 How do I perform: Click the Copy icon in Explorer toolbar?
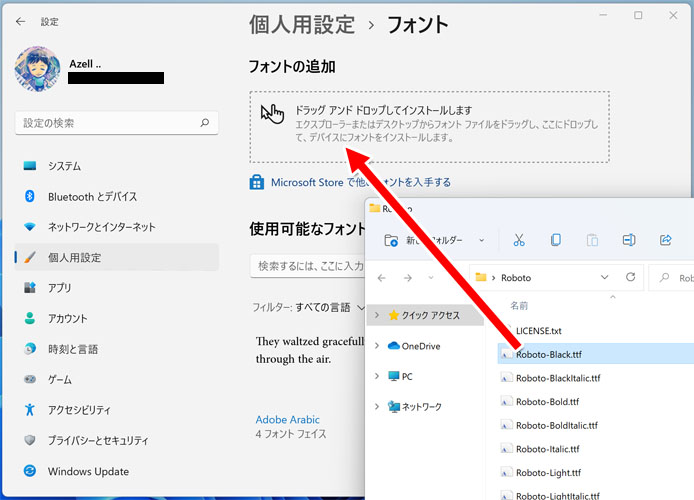coord(555,240)
